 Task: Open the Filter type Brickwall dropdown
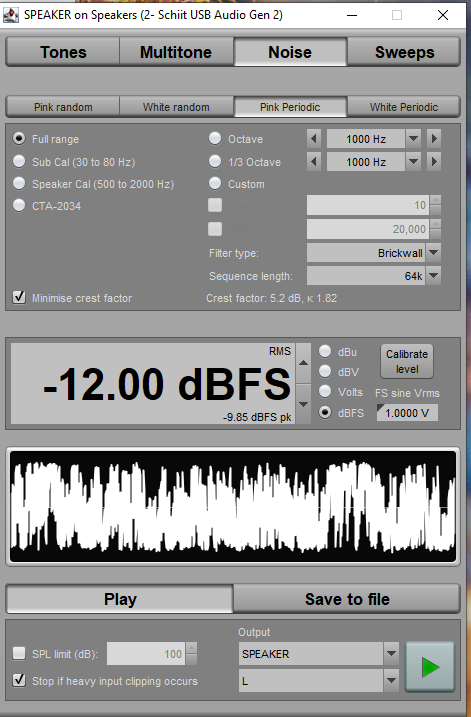pos(434,252)
